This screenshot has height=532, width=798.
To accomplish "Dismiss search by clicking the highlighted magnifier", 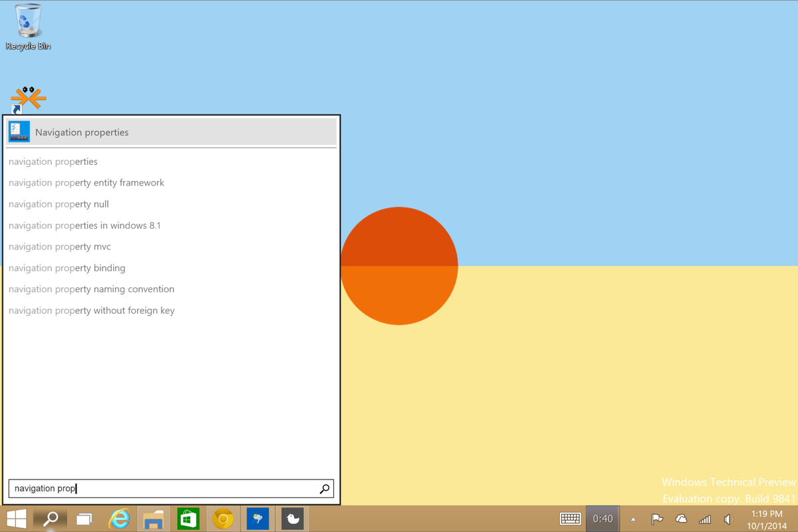I will coord(49,518).
